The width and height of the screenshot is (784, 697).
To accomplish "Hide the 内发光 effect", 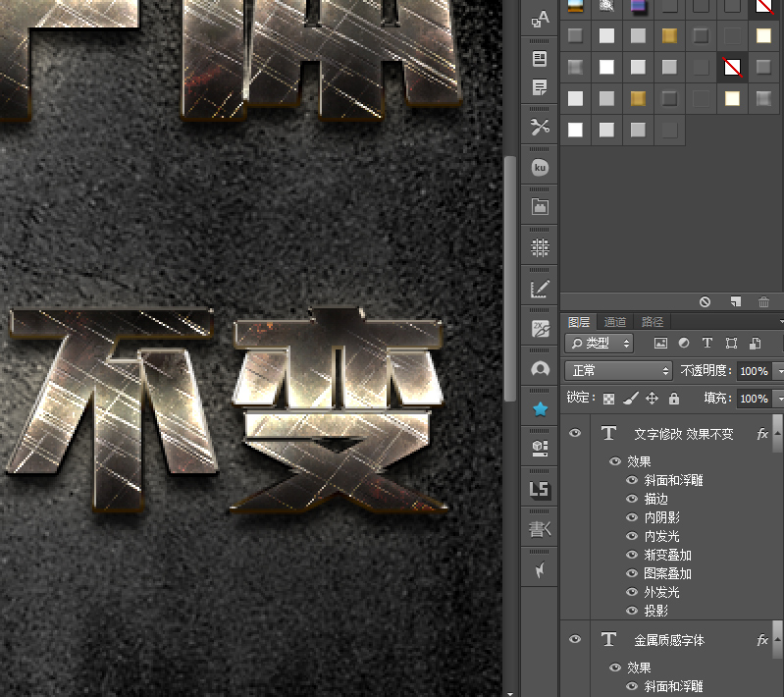I will point(632,536).
